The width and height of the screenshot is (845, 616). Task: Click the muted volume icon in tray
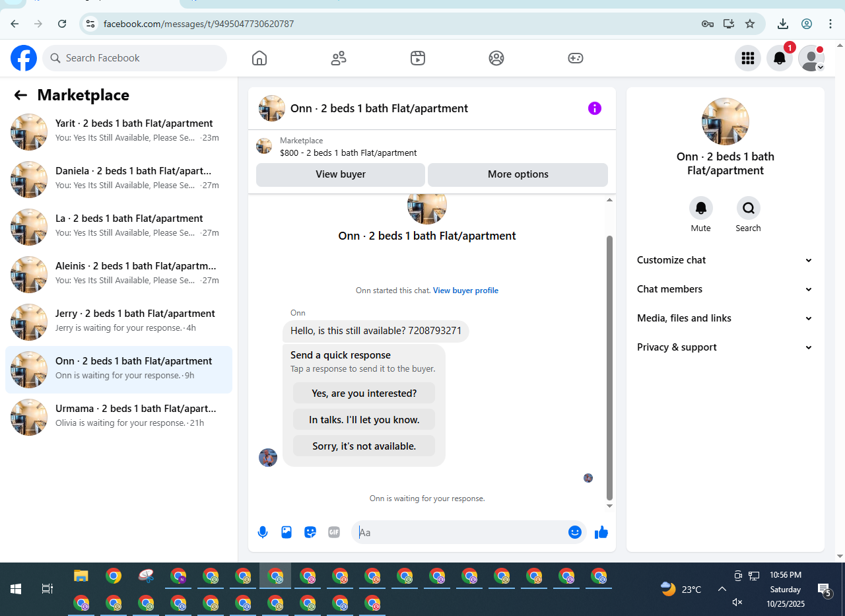pos(738,602)
